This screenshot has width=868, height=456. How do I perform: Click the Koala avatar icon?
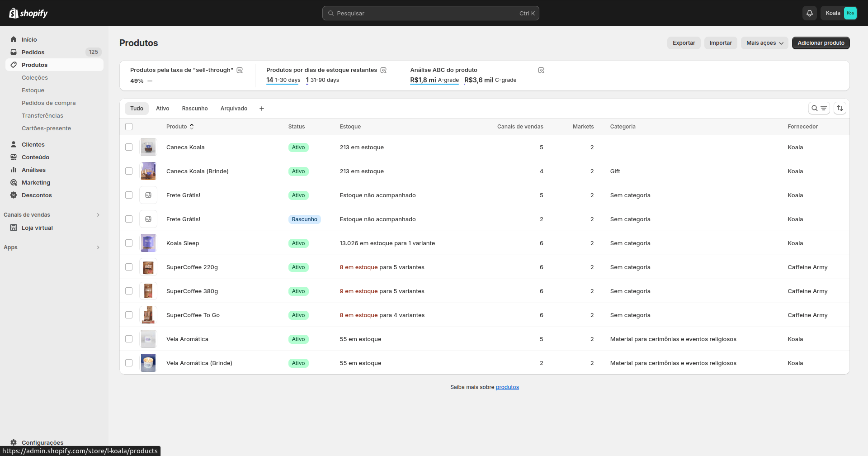pos(850,13)
